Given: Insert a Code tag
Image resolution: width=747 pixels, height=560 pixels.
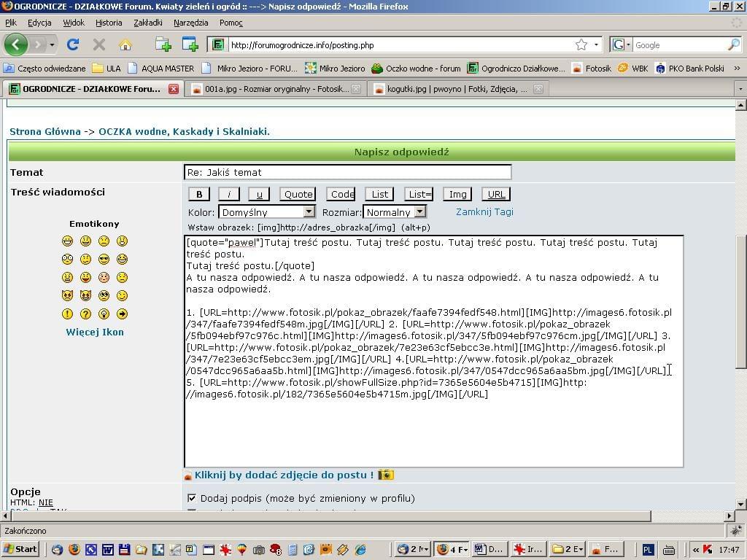Looking at the screenshot, I should [x=341, y=194].
